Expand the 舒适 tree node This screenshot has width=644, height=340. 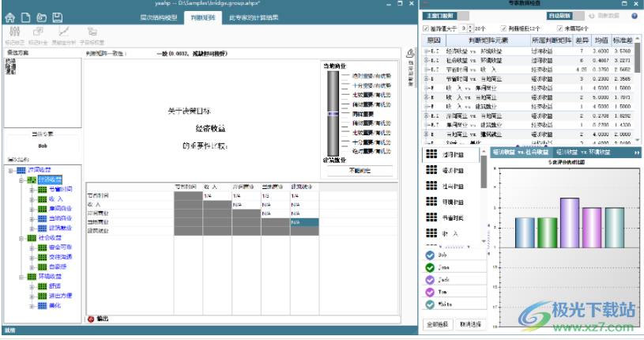pyautogui.click(x=32, y=286)
